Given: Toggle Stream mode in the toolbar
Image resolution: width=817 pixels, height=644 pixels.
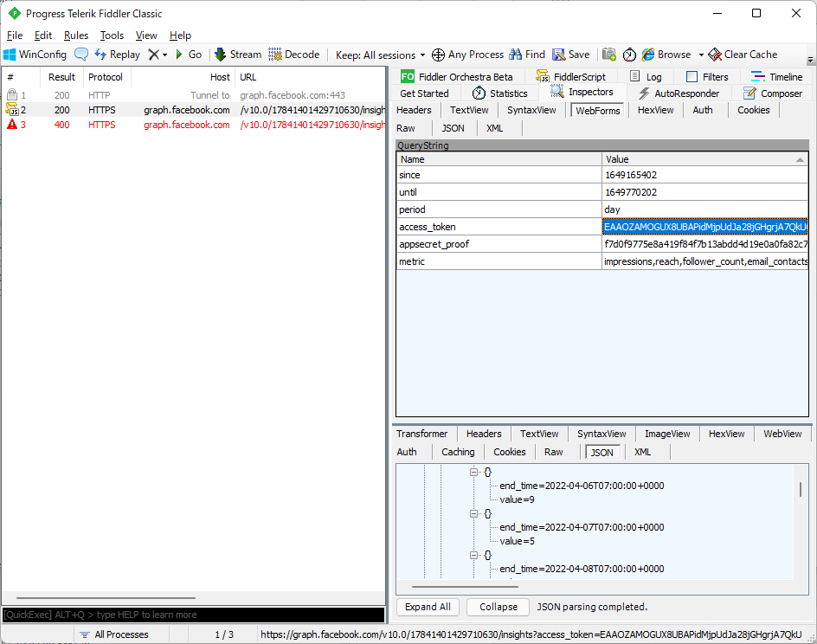Looking at the screenshot, I should click(x=238, y=55).
